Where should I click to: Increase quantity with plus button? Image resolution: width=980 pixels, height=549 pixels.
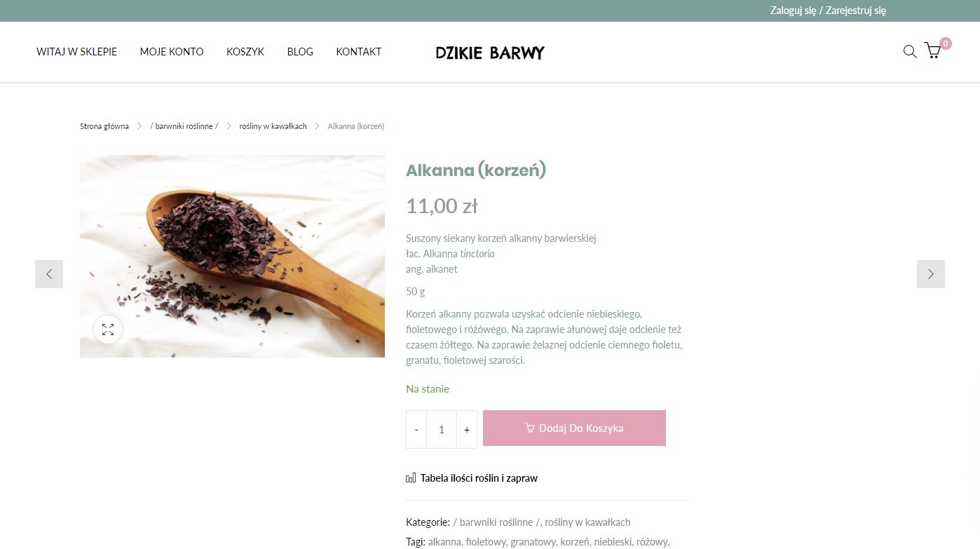467,429
